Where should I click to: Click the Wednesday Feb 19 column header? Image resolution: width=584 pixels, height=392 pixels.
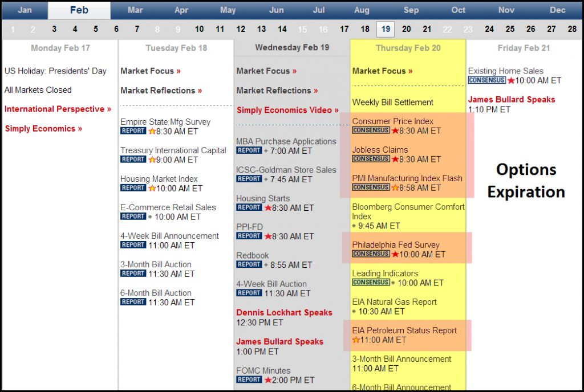point(292,48)
